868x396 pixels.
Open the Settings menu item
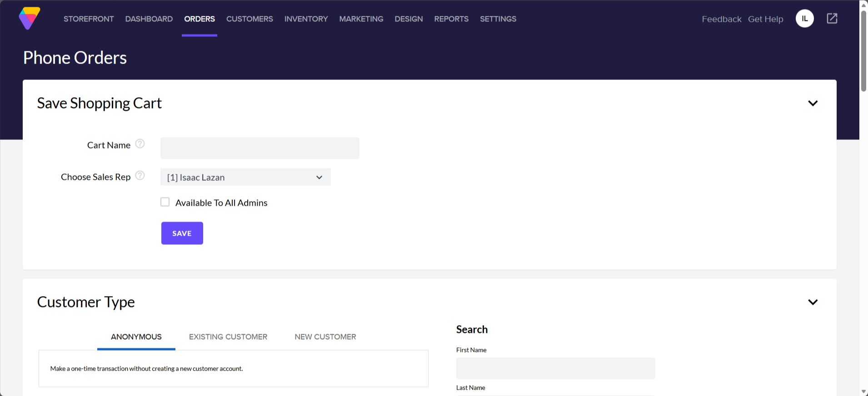tap(498, 19)
